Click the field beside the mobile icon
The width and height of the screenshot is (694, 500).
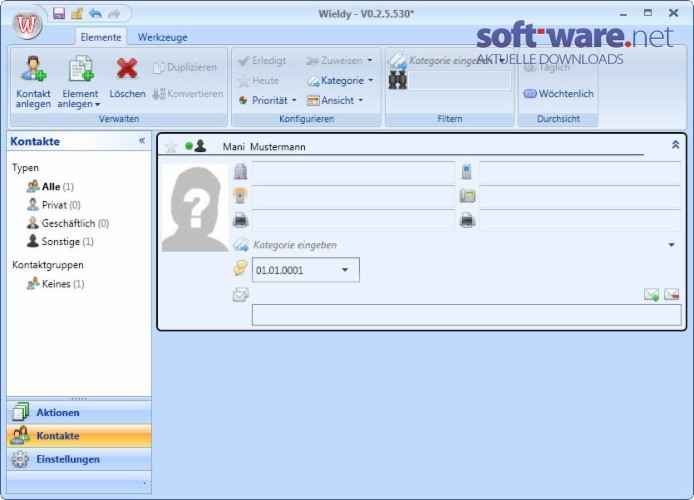(x=580, y=173)
